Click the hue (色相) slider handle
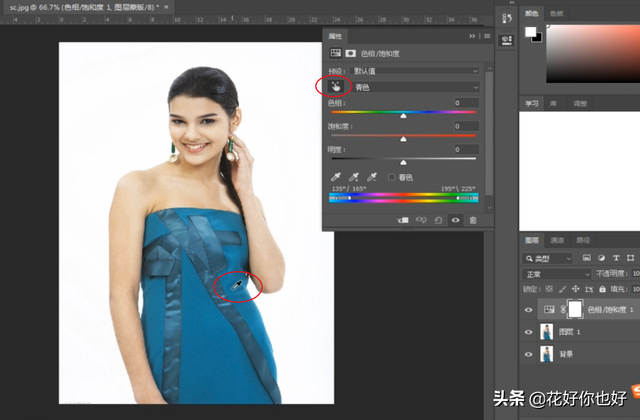Screen dimensions: 640x420 click(x=403, y=116)
